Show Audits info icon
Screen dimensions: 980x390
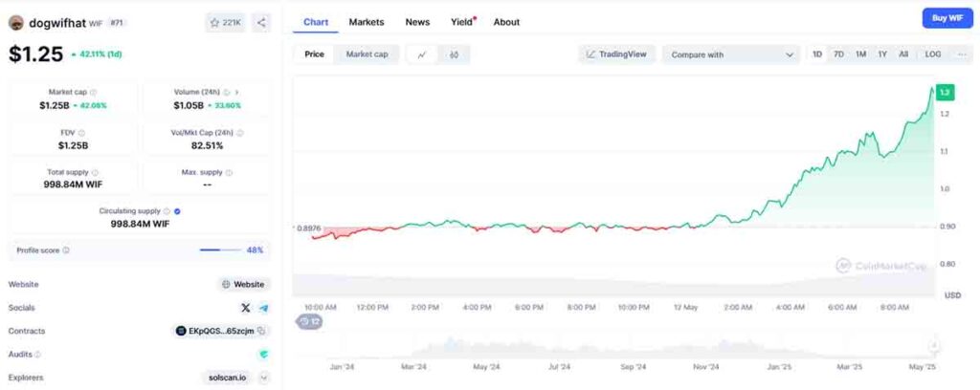click(37, 355)
